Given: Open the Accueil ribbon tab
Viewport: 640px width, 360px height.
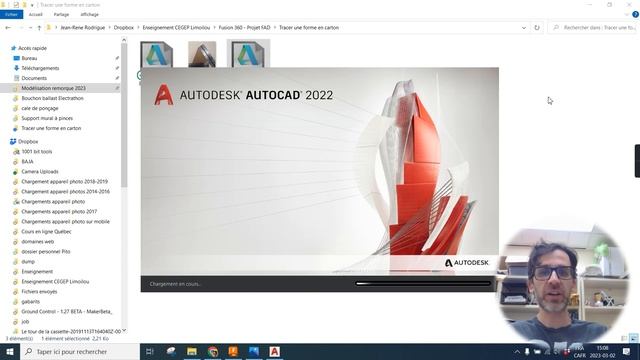Looking at the screenshot, I should click(36, 14).
